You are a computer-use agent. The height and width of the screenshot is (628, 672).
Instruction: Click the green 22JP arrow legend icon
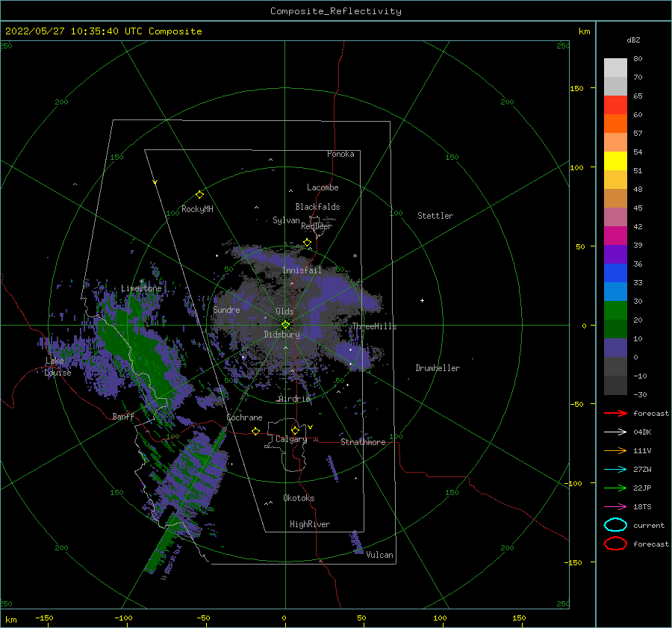[x=615, y=488]
